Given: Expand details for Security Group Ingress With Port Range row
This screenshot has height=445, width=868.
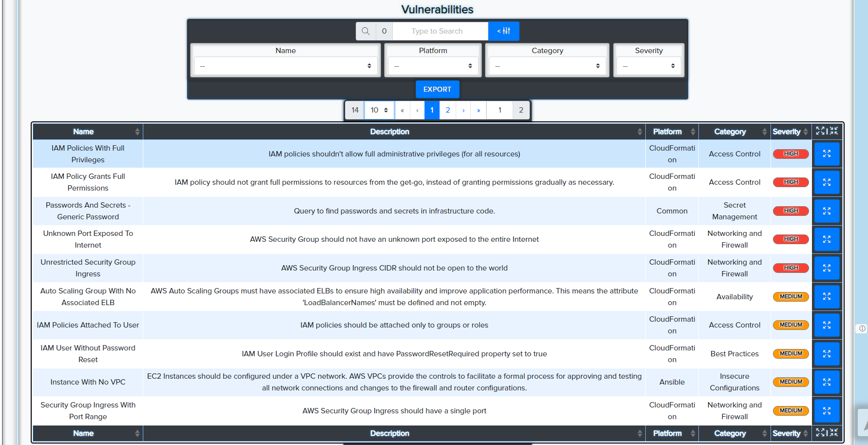Looking at the screenshot, I should [x=827, y=411].
